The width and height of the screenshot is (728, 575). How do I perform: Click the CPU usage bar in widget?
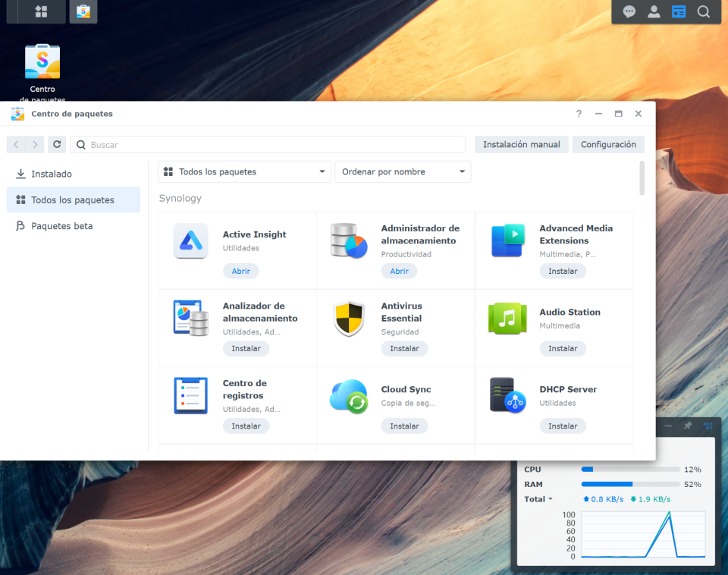point(630,470)
